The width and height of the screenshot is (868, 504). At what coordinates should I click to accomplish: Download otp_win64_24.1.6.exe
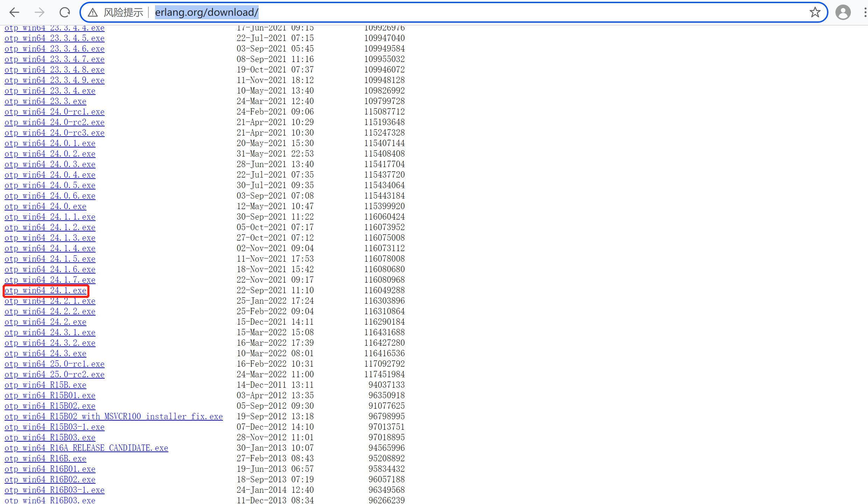(50, 269)
